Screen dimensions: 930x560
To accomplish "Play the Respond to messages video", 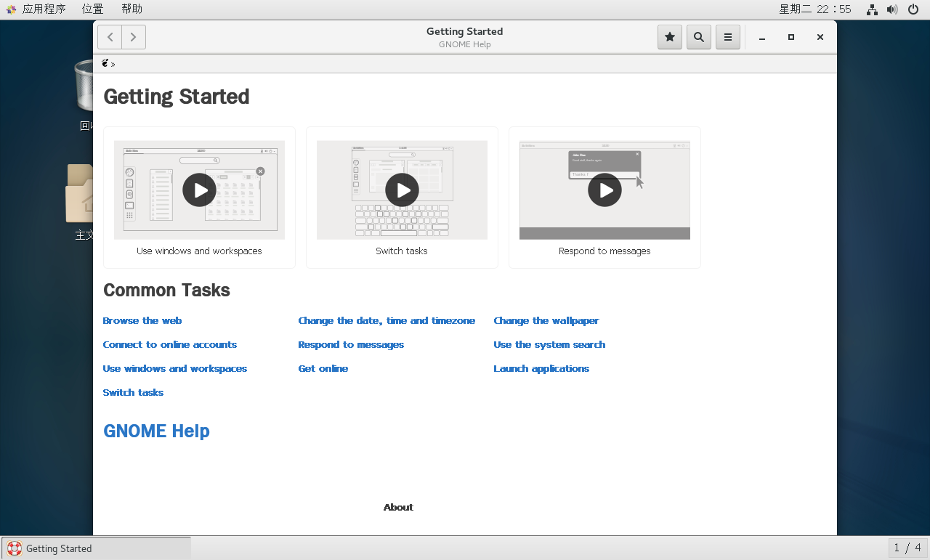I will tap(604, 190).
